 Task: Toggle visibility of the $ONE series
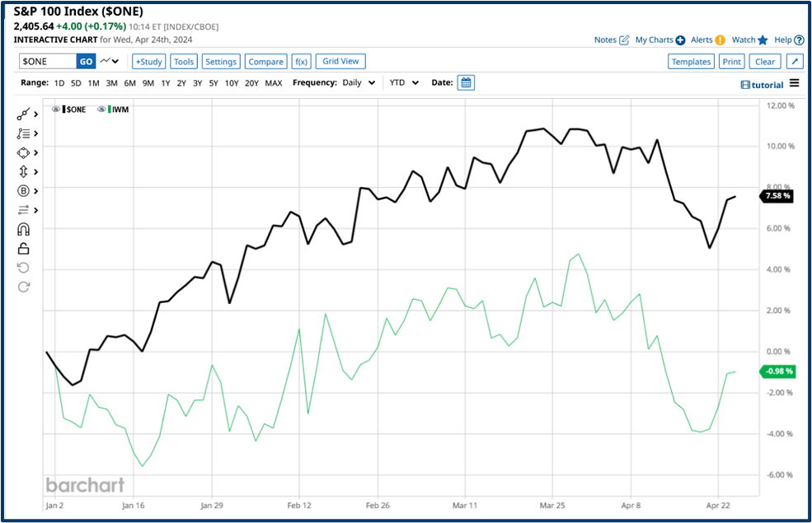pyautogui.click(x=55, y=109)
